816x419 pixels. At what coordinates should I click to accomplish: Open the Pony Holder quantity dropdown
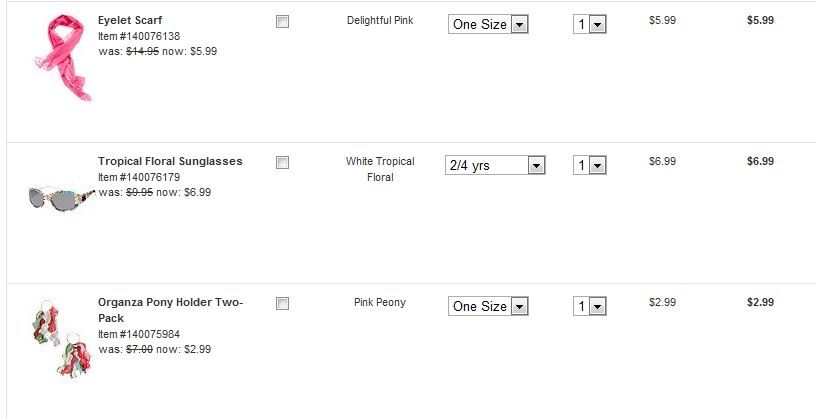[x=590, y=306]
